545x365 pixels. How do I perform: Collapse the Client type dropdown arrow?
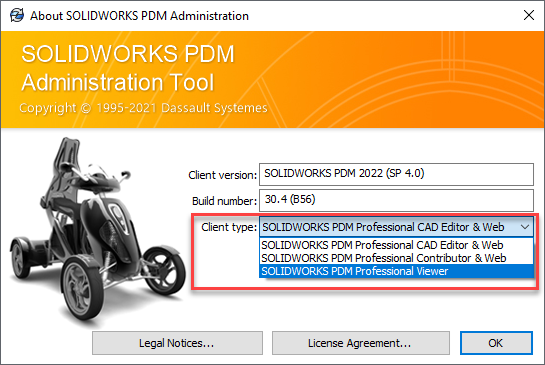(524, 227)
